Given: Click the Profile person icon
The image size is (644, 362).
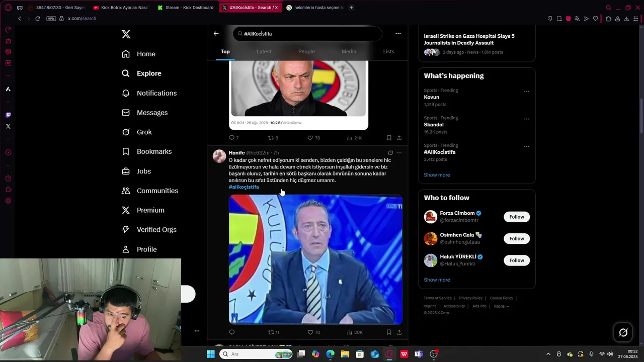Looking at the screenshot, I should (x=126, y=249).
